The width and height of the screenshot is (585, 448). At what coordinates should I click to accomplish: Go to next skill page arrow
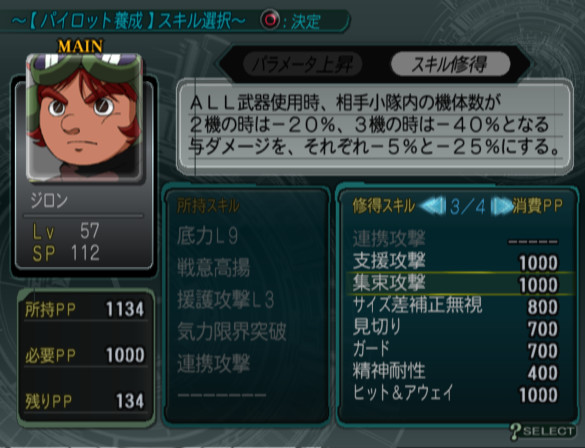[502, 206]
